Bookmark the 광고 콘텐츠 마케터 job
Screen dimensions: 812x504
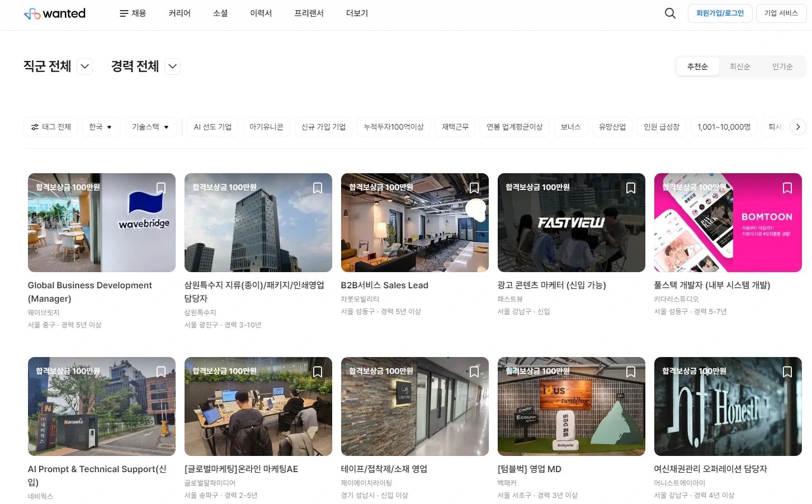point(631,188)
